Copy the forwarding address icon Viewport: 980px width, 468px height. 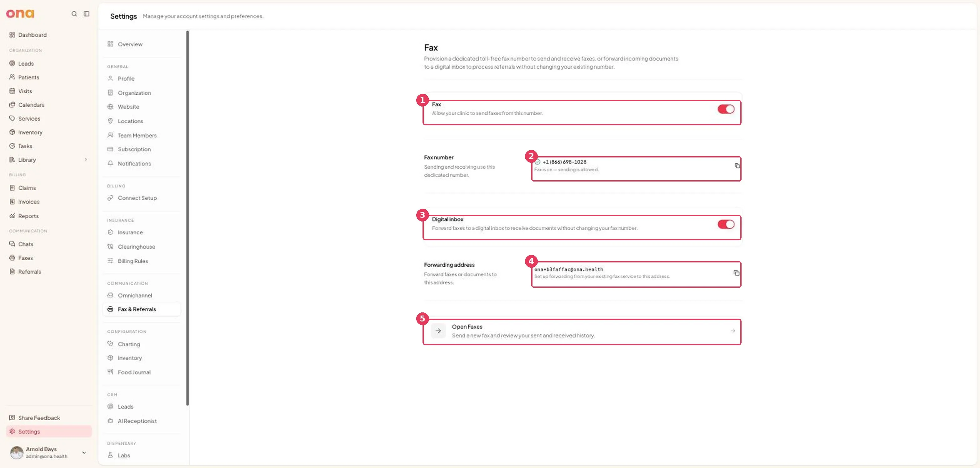click(x=736, y=273)
